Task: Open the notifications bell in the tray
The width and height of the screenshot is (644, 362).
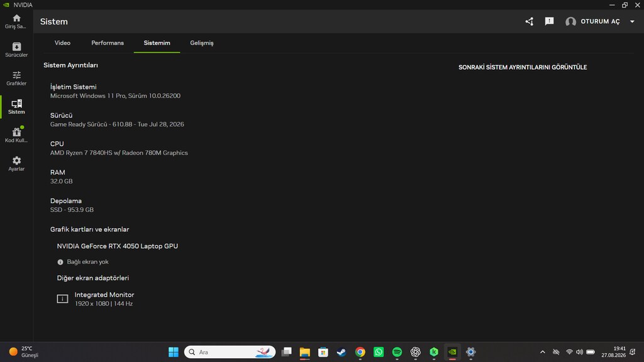Action: click(x=633, y=352)
